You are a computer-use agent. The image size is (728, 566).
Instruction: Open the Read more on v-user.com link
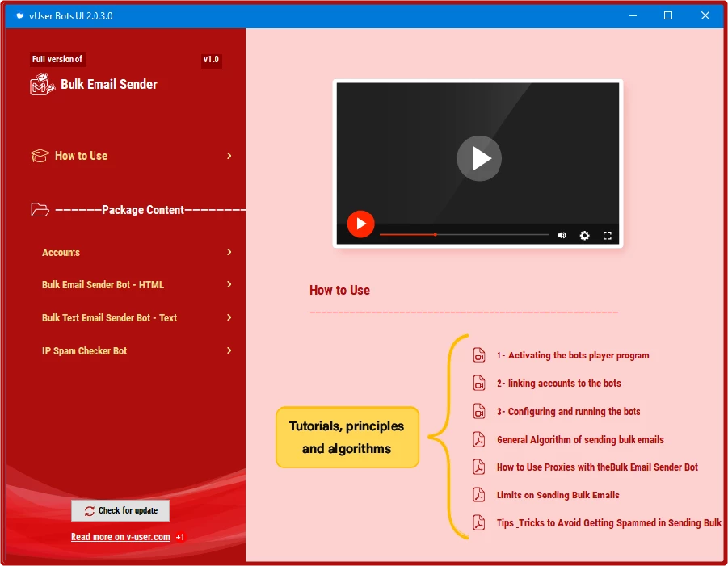[120, 537]
